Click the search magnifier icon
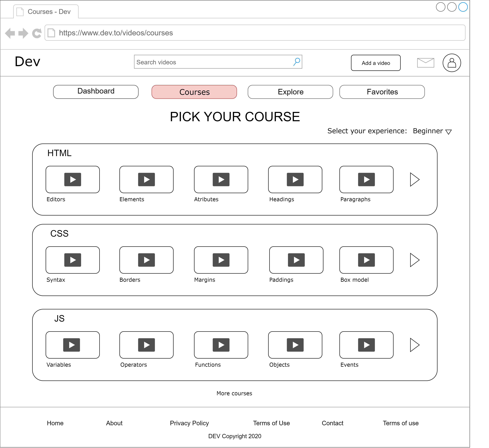Screen dimensions: 489x448 tap(297, 62)
